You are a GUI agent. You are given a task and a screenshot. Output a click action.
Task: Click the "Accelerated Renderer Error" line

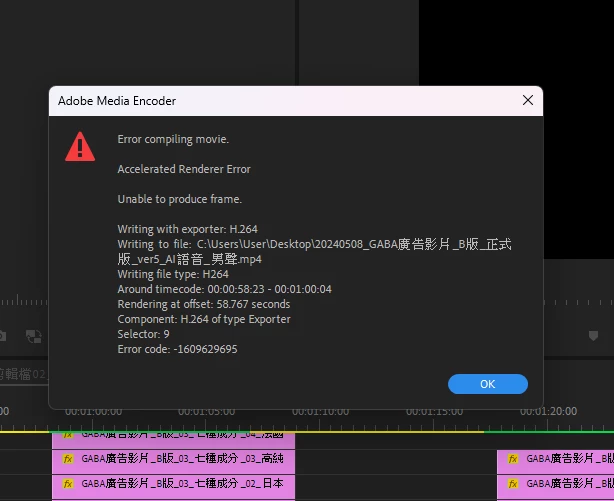click(x=184, y=169)
